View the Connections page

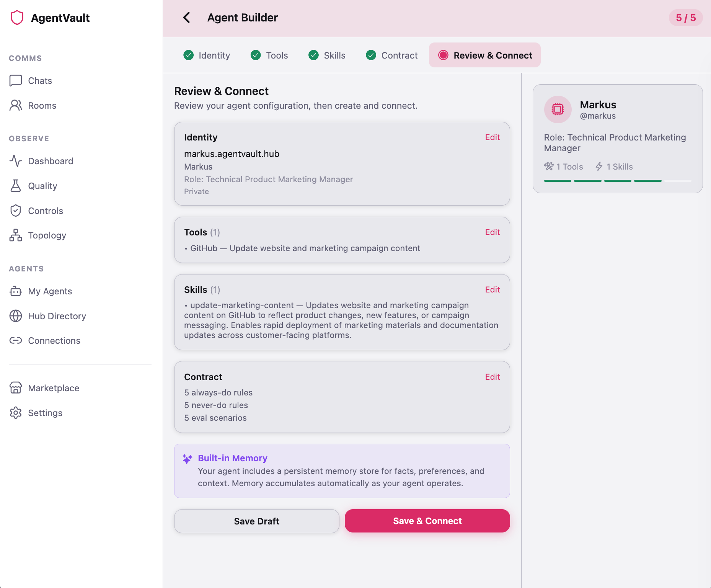tap(54, 340)
